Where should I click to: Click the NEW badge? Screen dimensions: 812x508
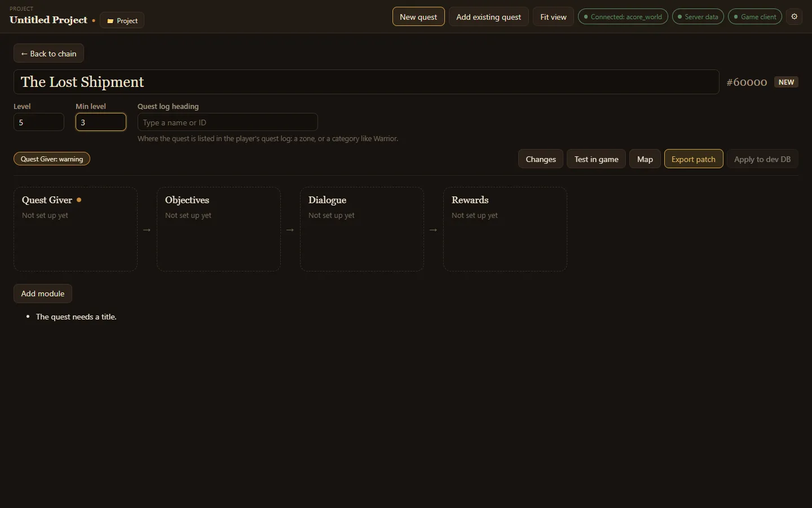click(x=786, y=82)
